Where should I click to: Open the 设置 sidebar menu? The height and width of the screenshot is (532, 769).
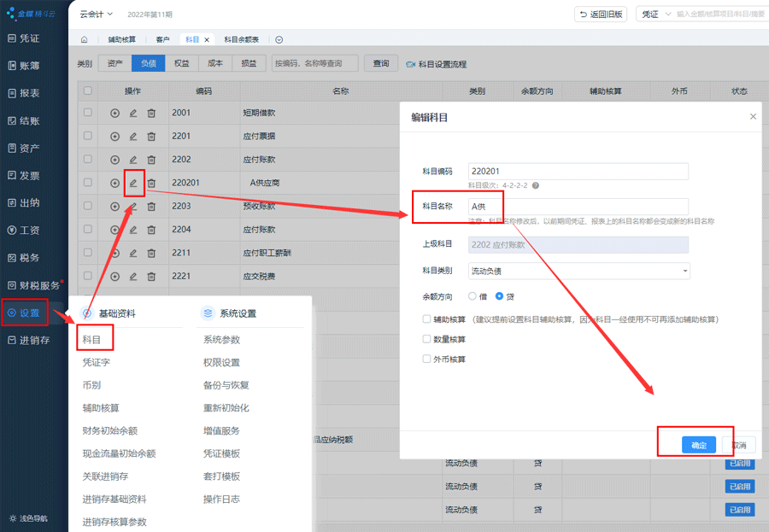point(24,313)
